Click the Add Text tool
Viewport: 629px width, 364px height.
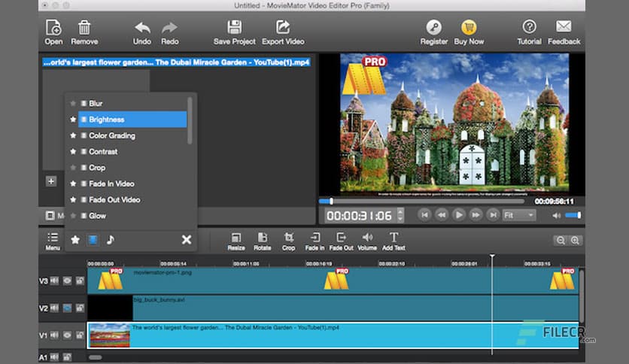click(x=394, y=241)
